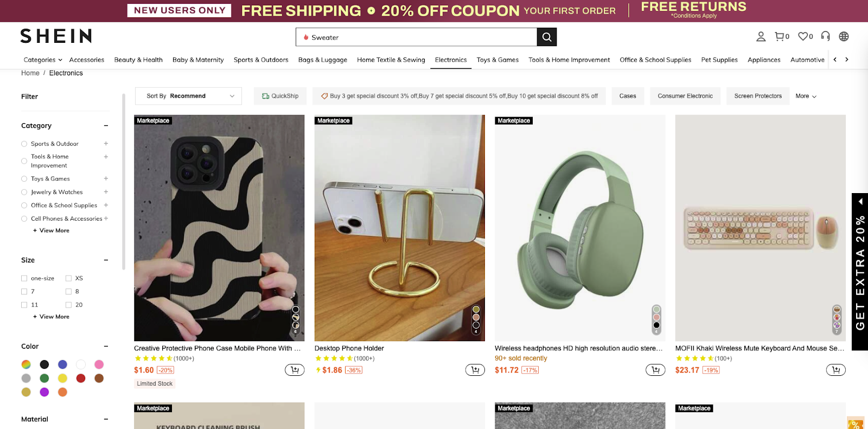Select the Sports & Outdoor category radio button
The height and width of the screenshot is (429, 868).
point(24,143)
